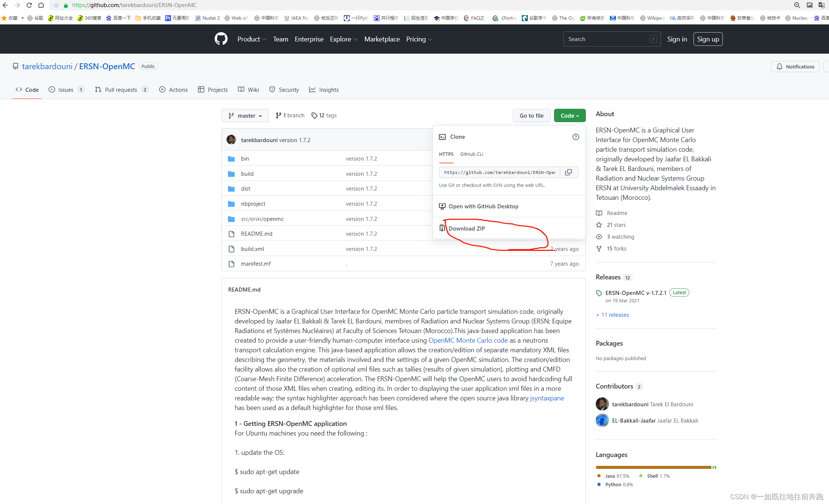Copy the clone URL with clipboard icon
Viewport: 829px width, 504px height.
[x=568, y=172]
